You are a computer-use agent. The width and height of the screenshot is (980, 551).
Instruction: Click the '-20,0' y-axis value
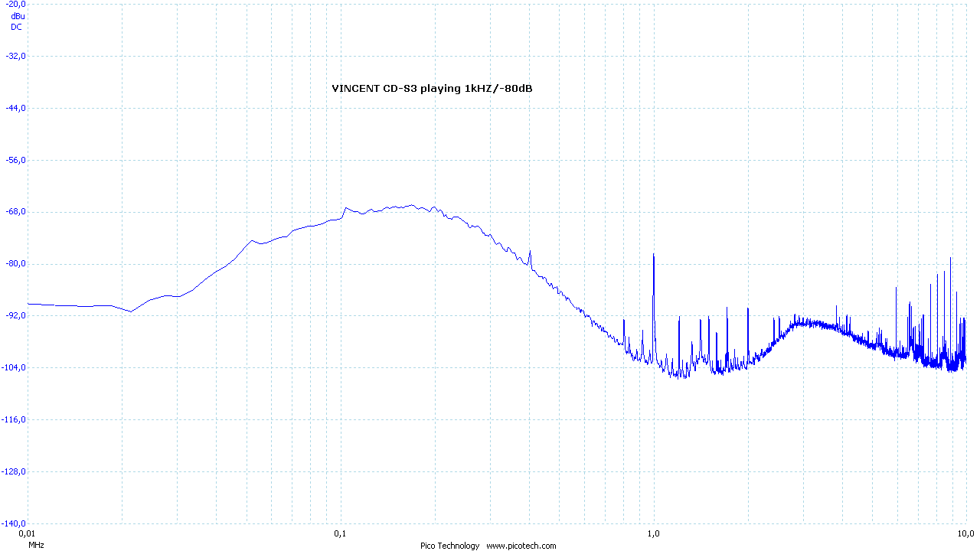[x=16, y=4]
